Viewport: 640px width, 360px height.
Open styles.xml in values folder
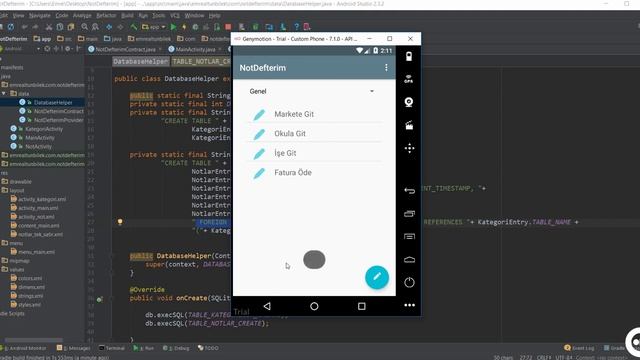point(29,305)
